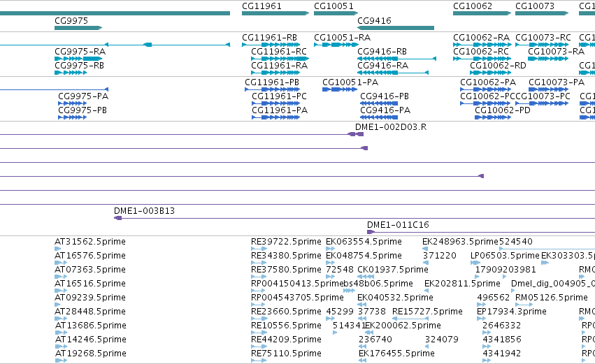Select EST AT07363.5prime
The height and width of the screenshot is (364, 595).
61,277
